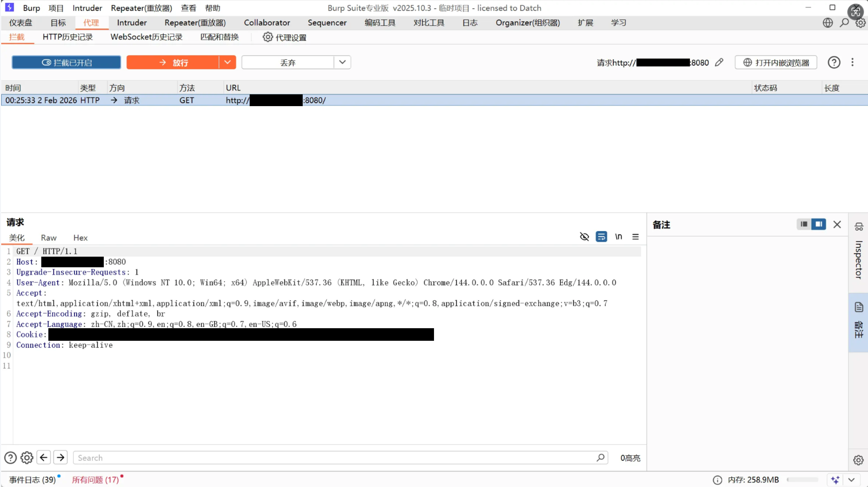Open the Inspector side panel

click(x=859, y=253)
